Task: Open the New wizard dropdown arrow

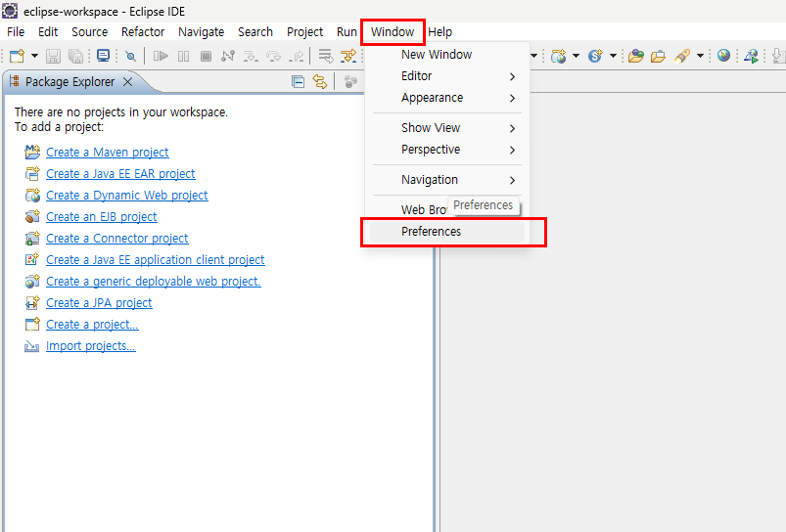Action: pos(34,56)
